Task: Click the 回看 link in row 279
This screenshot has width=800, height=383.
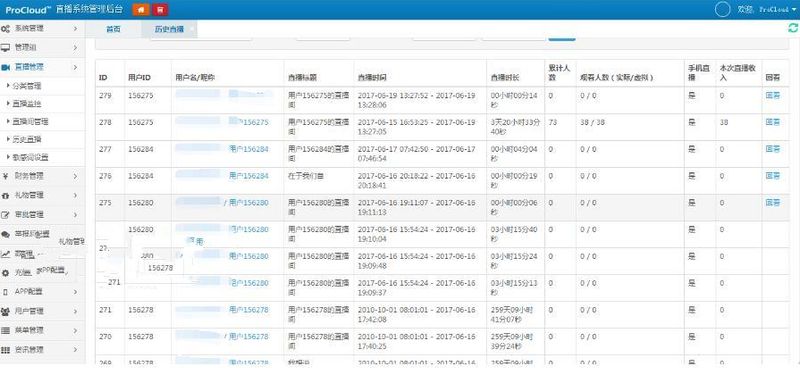Action: click(772, 95)
